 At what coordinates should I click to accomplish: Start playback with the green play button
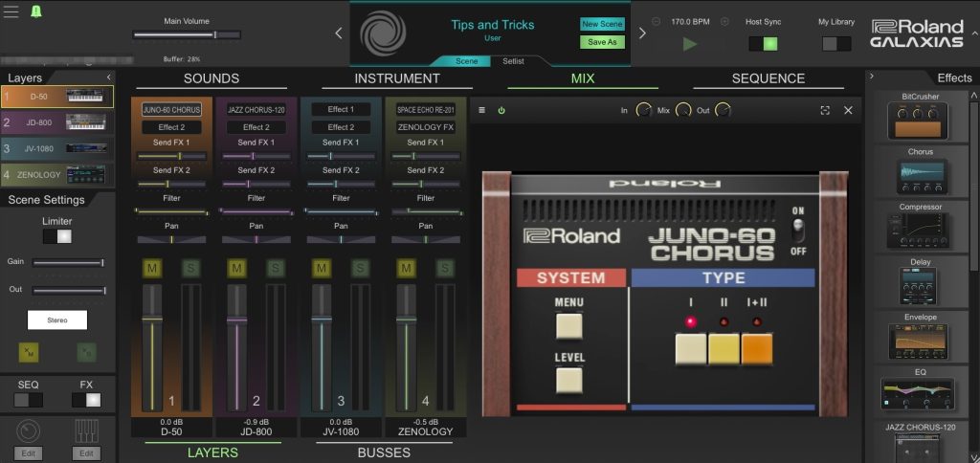coord(690,44)
